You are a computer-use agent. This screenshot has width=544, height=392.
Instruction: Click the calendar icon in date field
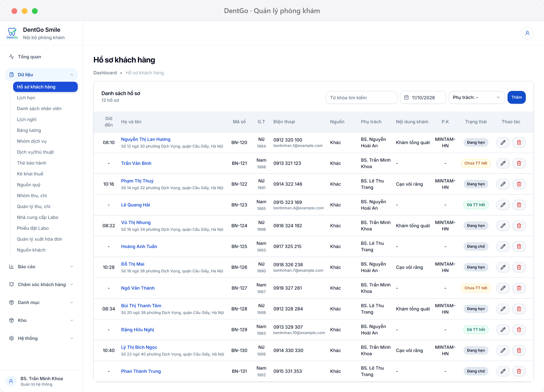pyautogui.click(x=406, y=97)
